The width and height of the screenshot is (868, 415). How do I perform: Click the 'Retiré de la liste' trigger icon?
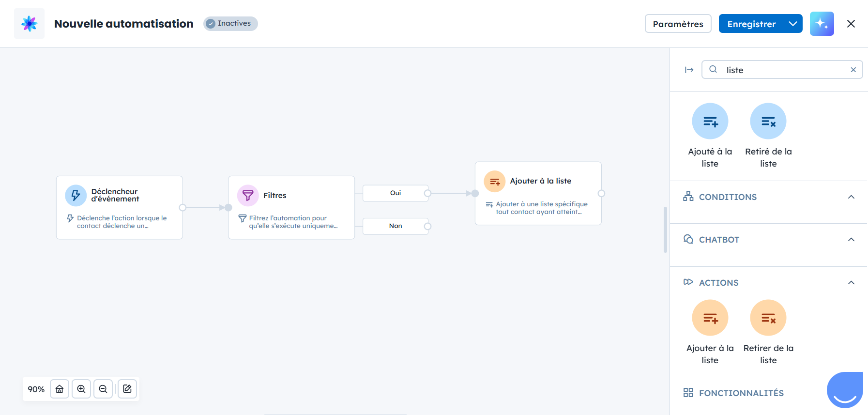(x=768, y=121)
